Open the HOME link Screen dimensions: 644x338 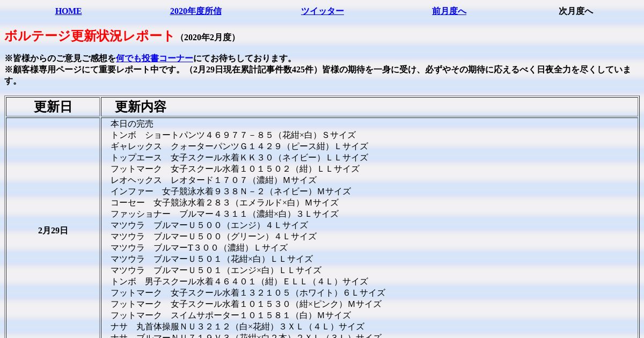tap(68, 11)
